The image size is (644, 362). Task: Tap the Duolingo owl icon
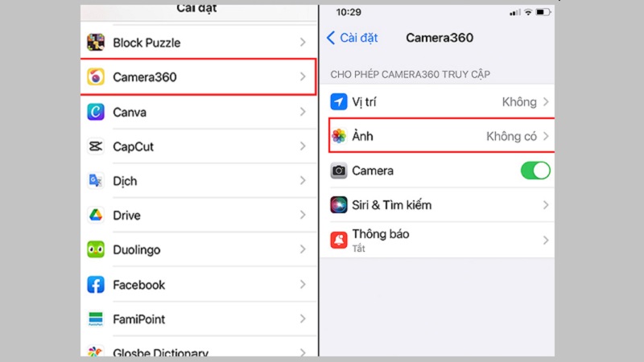click(96, 250)
